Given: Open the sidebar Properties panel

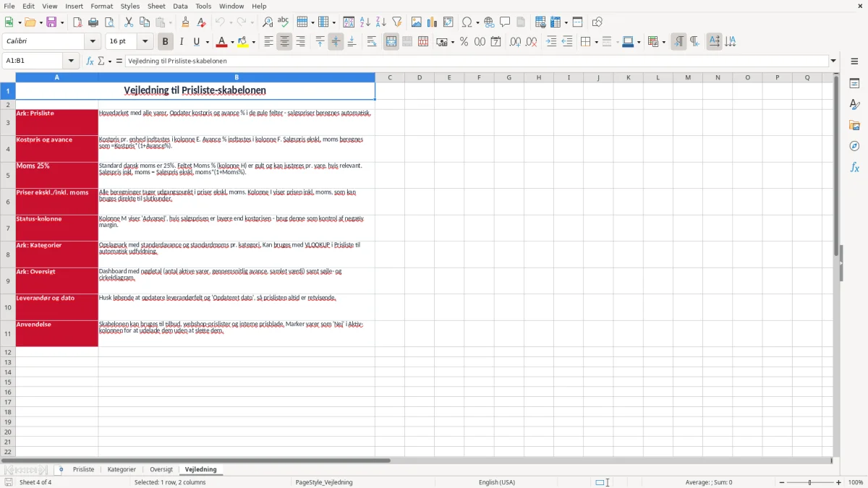Looking at the screenshot, I should pos(854,84).
